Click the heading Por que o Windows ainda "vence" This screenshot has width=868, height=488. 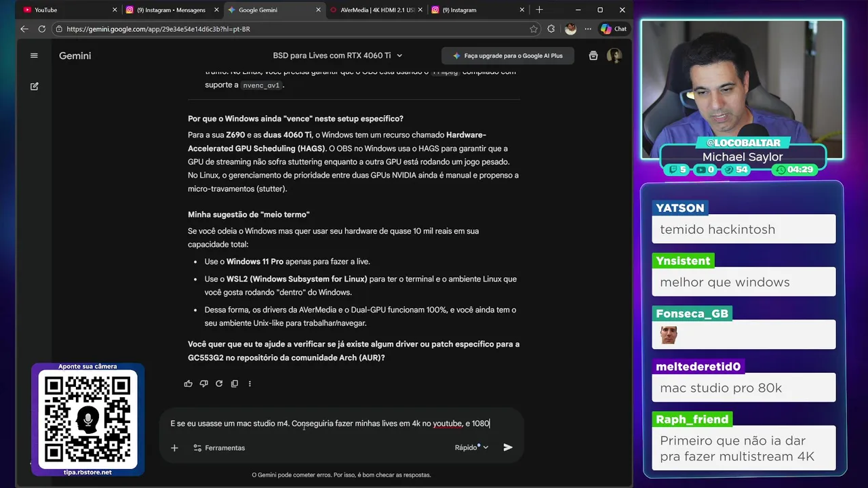[295, 119]
